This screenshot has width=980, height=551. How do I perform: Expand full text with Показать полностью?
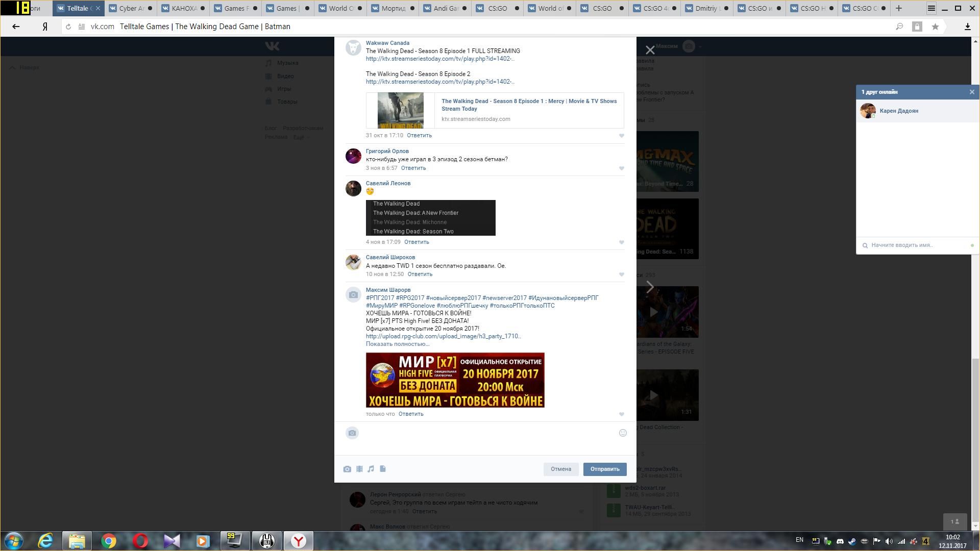tap(397, 344)
